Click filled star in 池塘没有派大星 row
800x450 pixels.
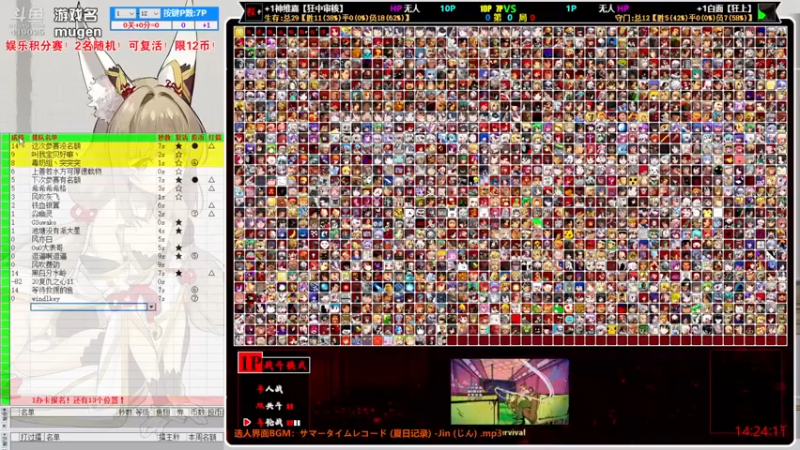click(x=179, y=231)
